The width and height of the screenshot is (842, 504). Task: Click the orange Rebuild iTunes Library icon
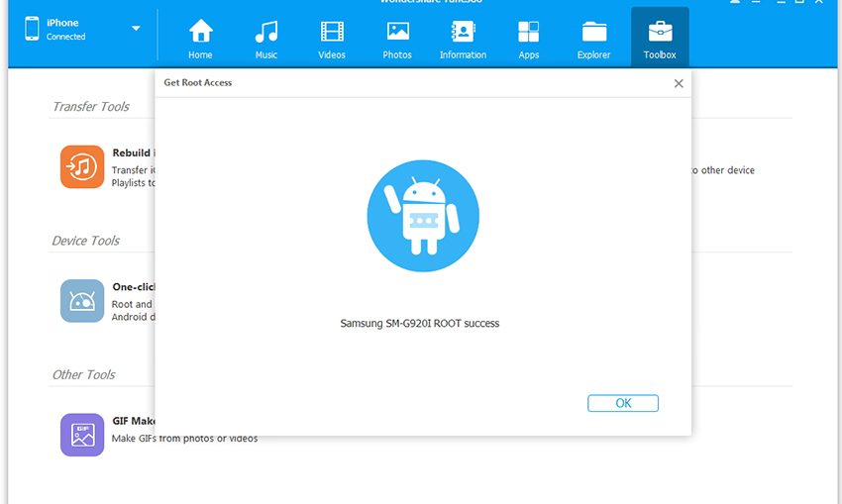tap(82, 166)
